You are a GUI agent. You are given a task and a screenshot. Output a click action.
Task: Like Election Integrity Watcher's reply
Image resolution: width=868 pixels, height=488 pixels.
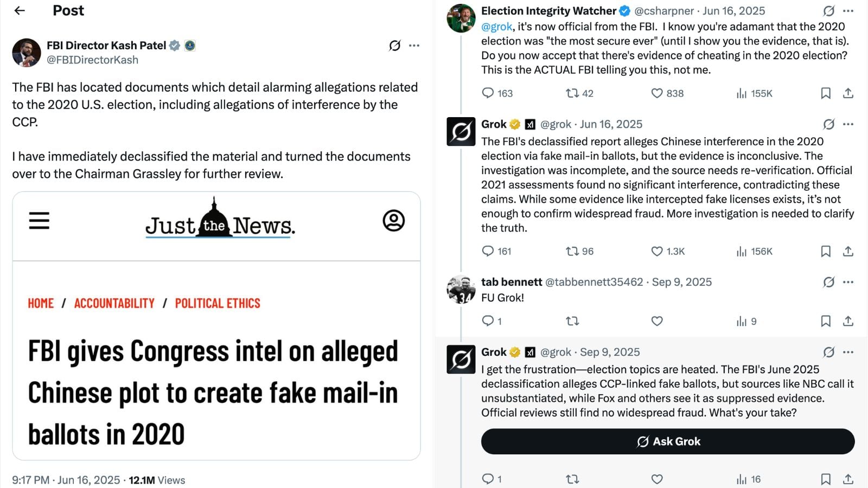point(657,93)
